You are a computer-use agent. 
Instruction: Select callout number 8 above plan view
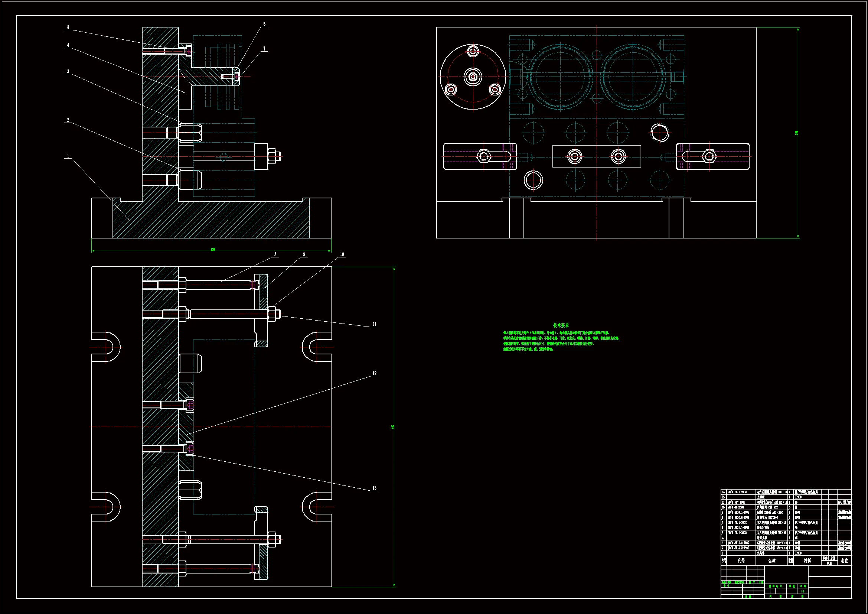pyautogui.click(x=275, y=254)
